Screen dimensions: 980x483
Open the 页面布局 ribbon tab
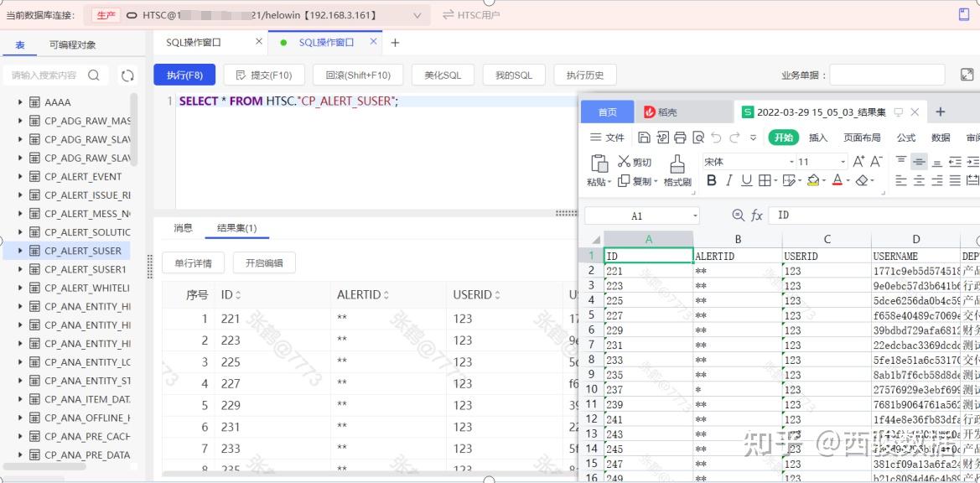862,138
